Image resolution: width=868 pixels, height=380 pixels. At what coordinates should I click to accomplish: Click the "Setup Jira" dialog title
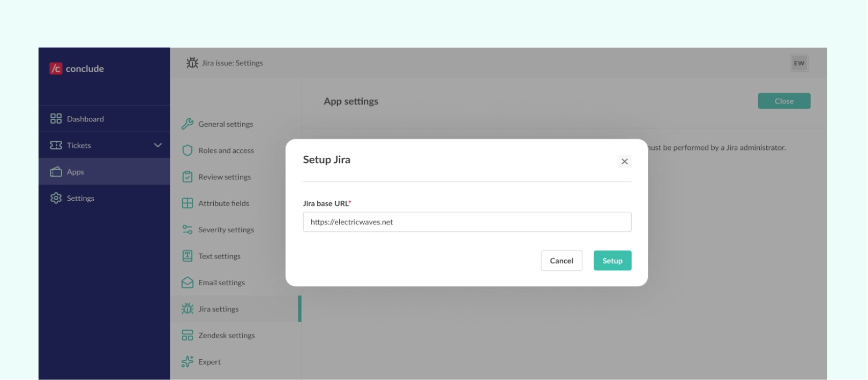[x=326, y=159]
